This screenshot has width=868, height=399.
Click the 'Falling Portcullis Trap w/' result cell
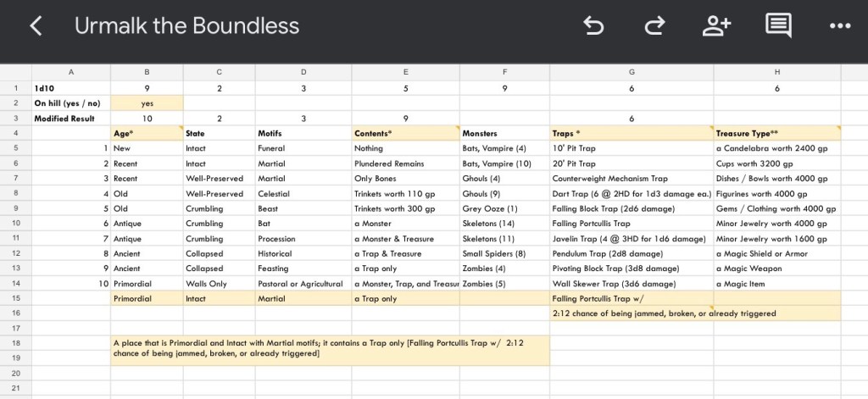point(632,298)
